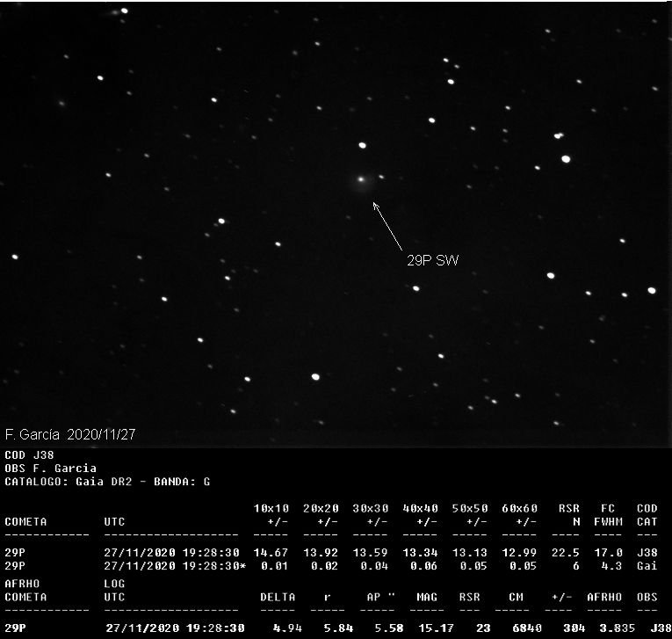Screen dimensions: 672x639
Task: Select the 30x30 column header
Action: [371, 508]
